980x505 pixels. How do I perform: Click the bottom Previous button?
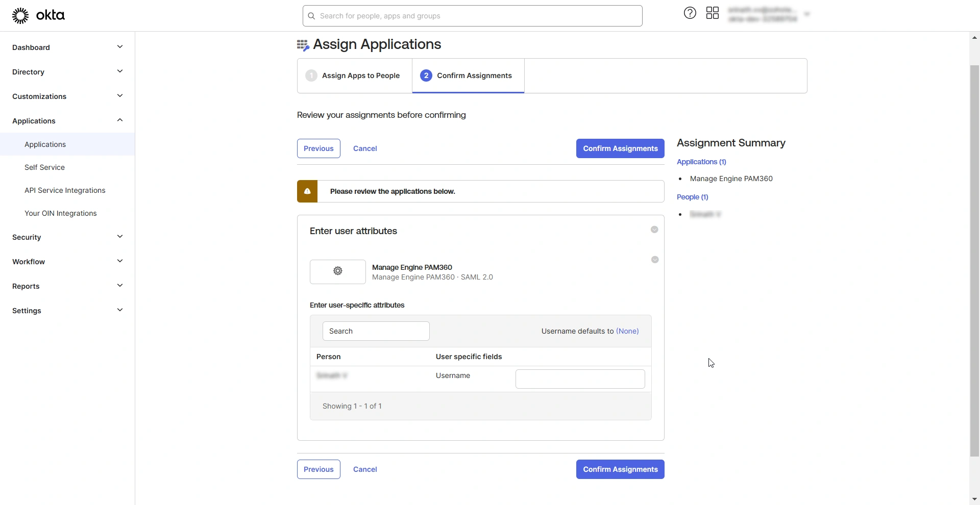pyautogui.click(x=318, y=469)
